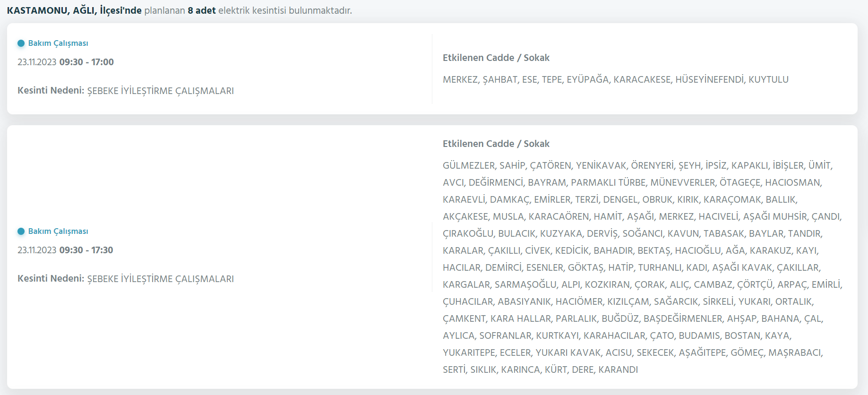Viewport: 868px width, 395px height.
Task: Click blue dot beside first Bakım Çalışması
Action: (21, 43)
